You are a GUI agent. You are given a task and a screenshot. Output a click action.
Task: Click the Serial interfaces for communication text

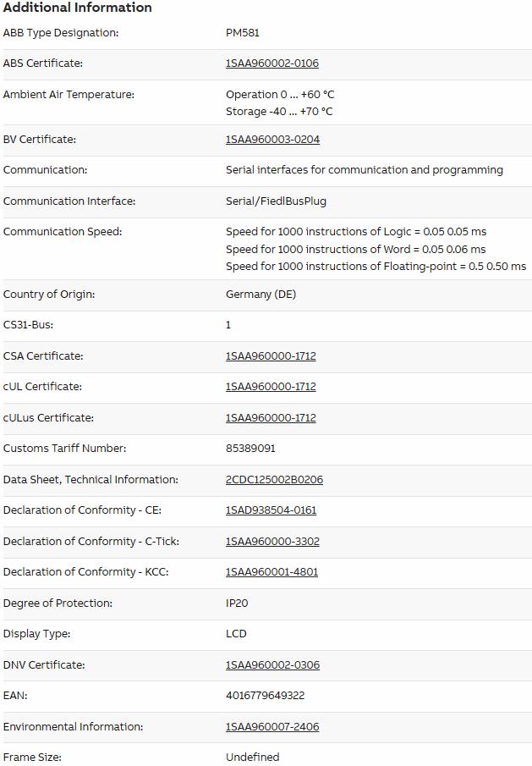(364, 169)
